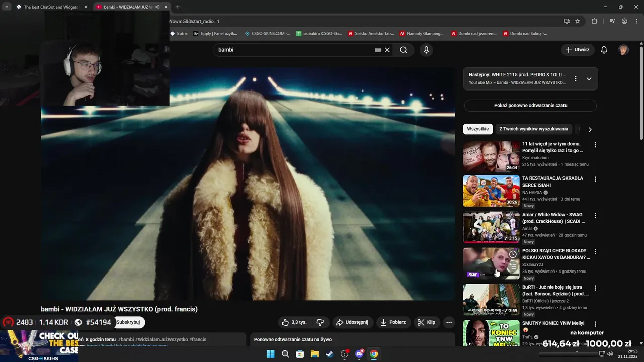
Task: Clear the search box with X icon
Action: click(x=387, y=50)
